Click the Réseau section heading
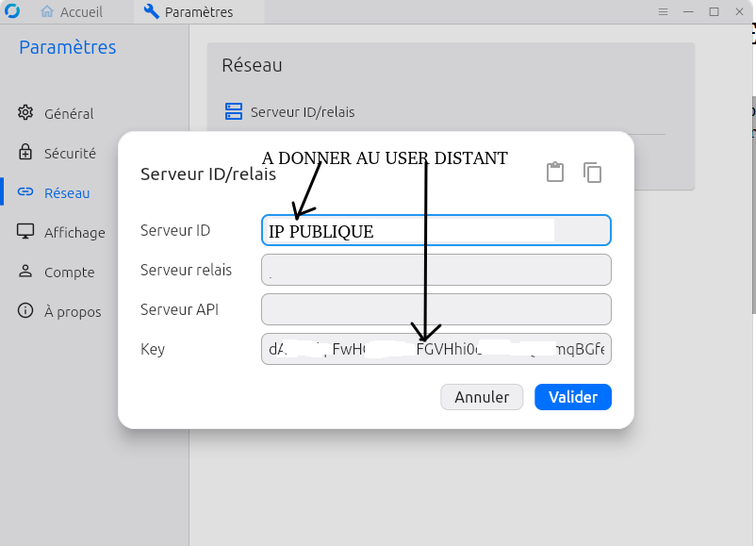Screen dimensions: 756x546 coord(253,65)
